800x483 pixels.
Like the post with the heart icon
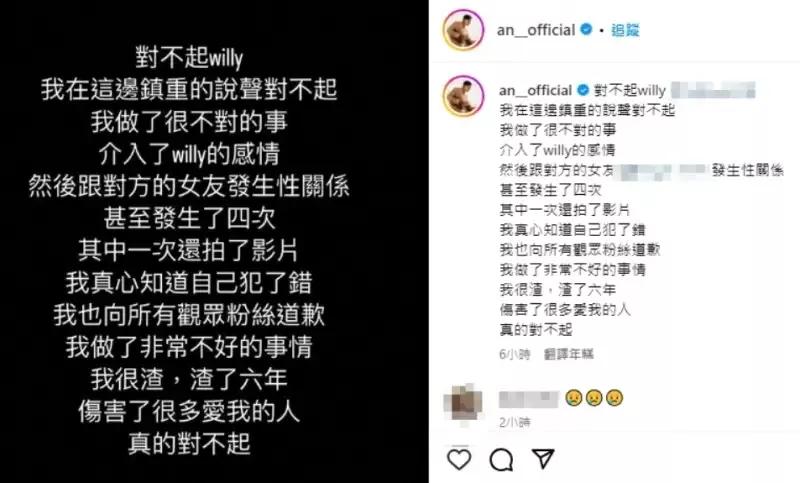pyautogui.click(x=459, y=459)
